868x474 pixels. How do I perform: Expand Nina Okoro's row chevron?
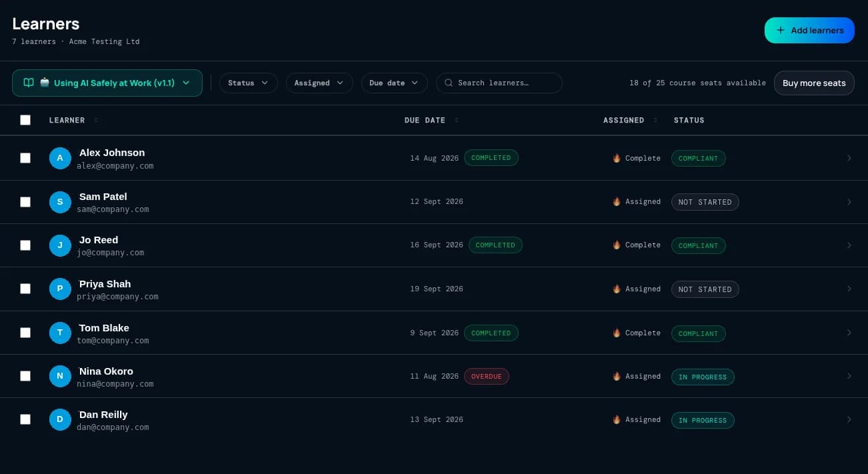[849, 376]
